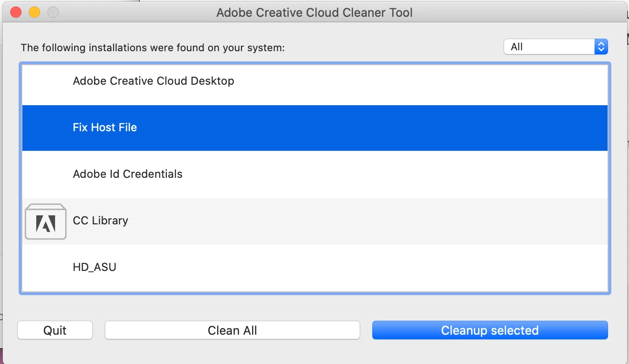The height and width of the screenshot is (364, 629).
Task: Click the Adobe icon beside CC Library
Action: pyautogui.click(x=46, y=222)
